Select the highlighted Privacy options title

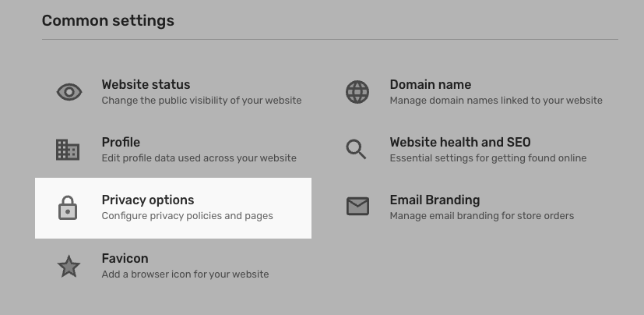coord(148,200)
